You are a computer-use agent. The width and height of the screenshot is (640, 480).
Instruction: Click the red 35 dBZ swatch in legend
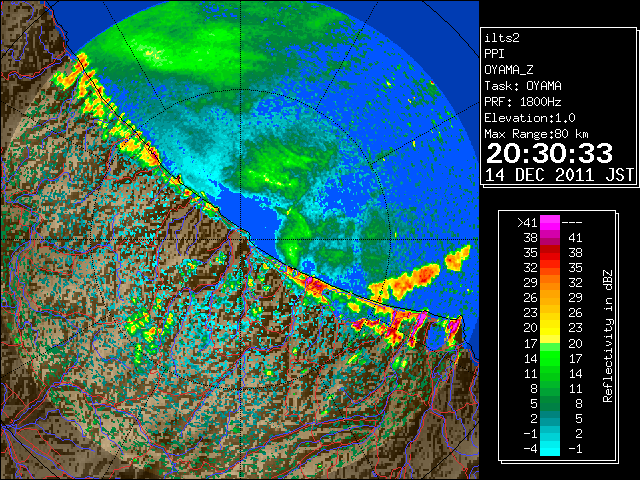coord(550,253)
